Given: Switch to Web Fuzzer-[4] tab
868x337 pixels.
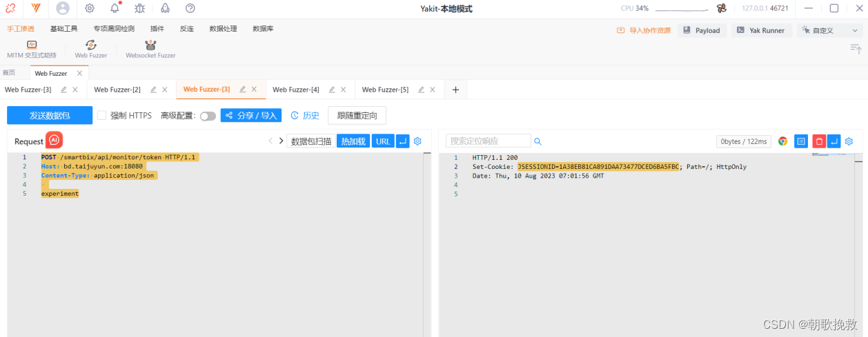Looking at the screenshot, I should tap(296, 90).
